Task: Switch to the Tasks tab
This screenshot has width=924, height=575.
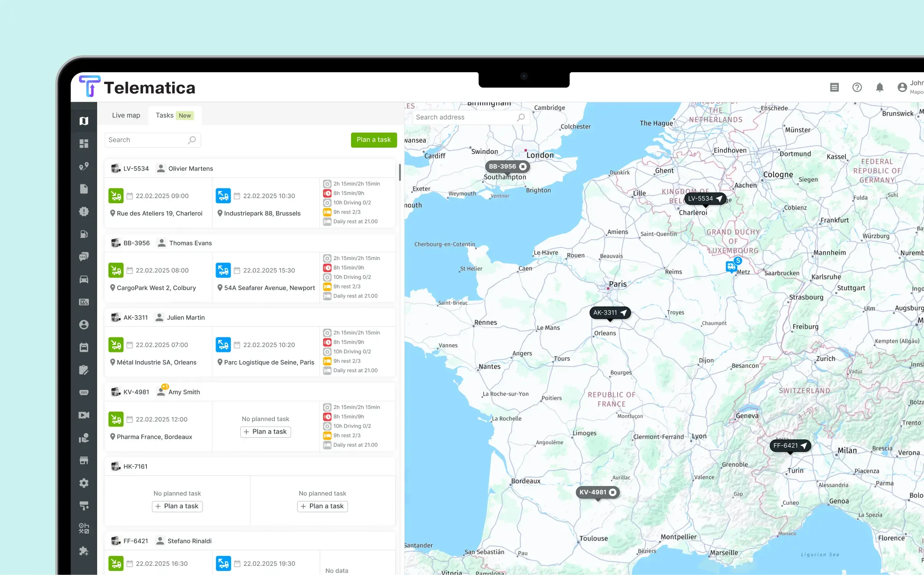Action: click(x=175, y=115)
